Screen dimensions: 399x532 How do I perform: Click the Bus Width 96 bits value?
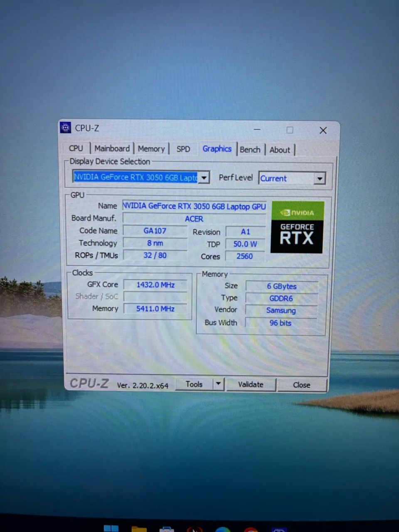[x=281, y=323]
